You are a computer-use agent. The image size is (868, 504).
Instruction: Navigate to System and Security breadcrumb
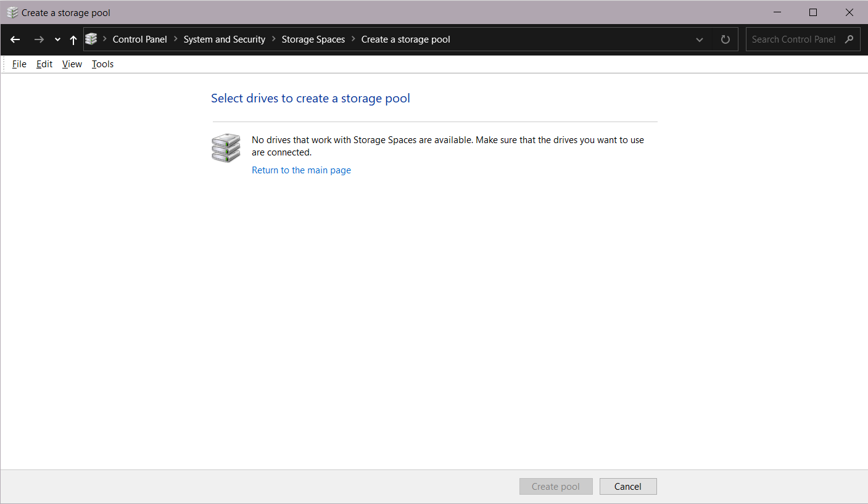pos(225,39)
